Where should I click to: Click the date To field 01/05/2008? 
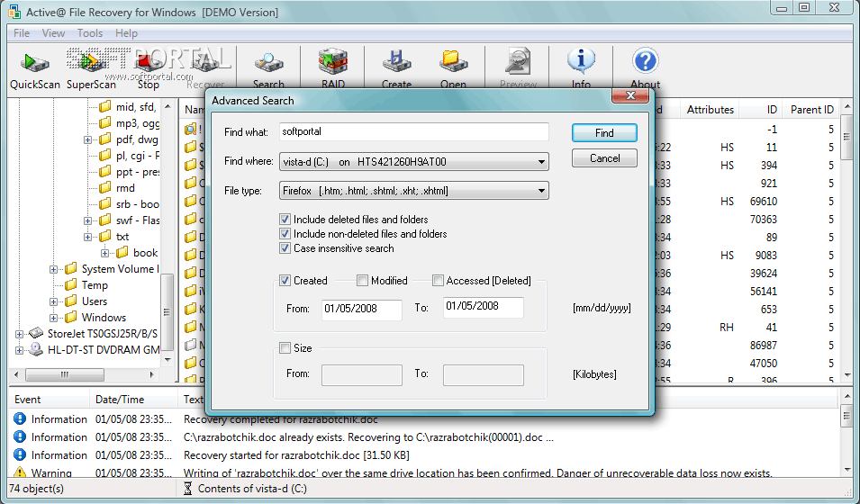click(484, 307)
